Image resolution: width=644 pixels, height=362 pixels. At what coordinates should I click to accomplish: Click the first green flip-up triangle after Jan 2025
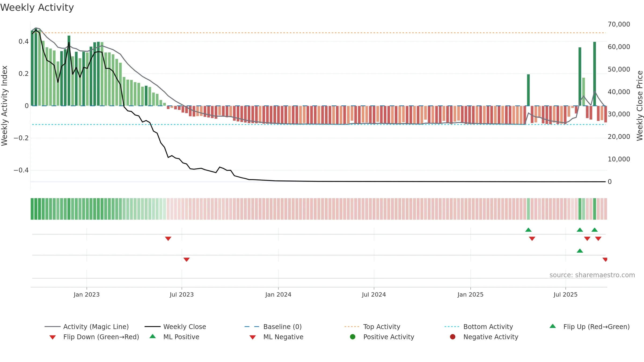(x=528, y=230)
